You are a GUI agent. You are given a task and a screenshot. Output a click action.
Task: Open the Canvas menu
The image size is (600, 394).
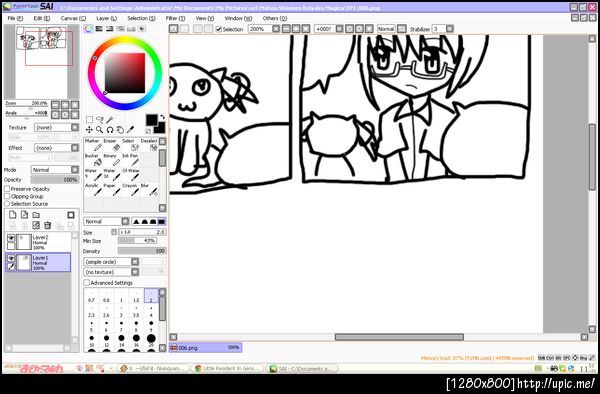coord(73,18)
